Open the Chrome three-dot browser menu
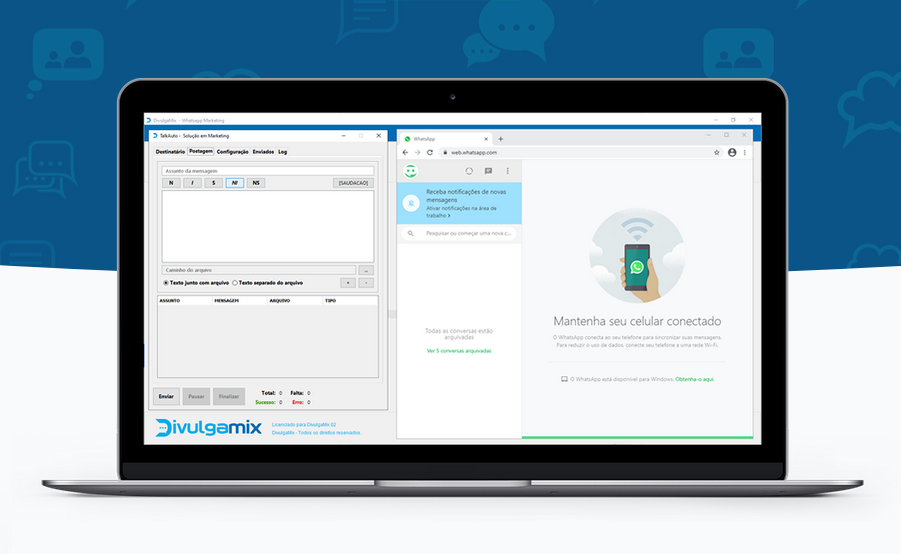The height and width of the screenshot is (554, 901). (x=745, y=152)
